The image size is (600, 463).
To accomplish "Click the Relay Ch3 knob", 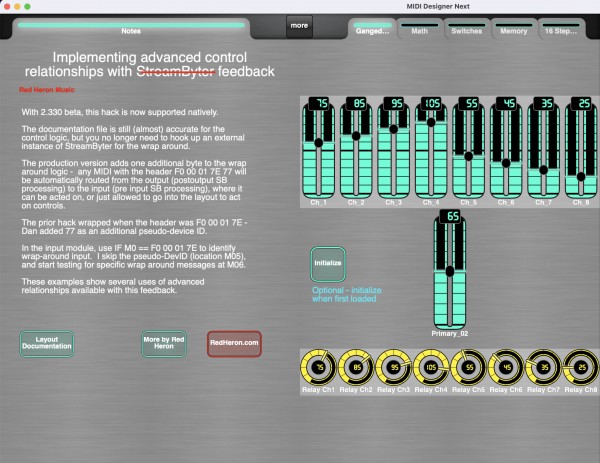I will pos(393,367).
